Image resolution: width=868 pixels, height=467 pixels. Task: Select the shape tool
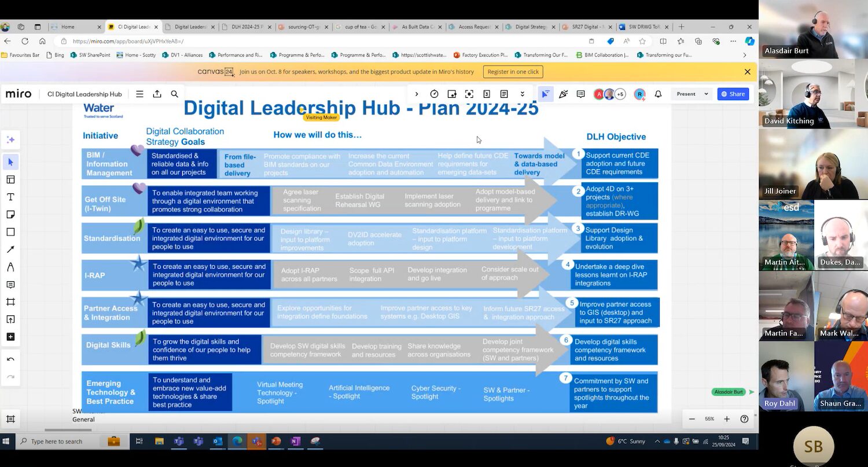pyautogui.click(x=10, y=231)
